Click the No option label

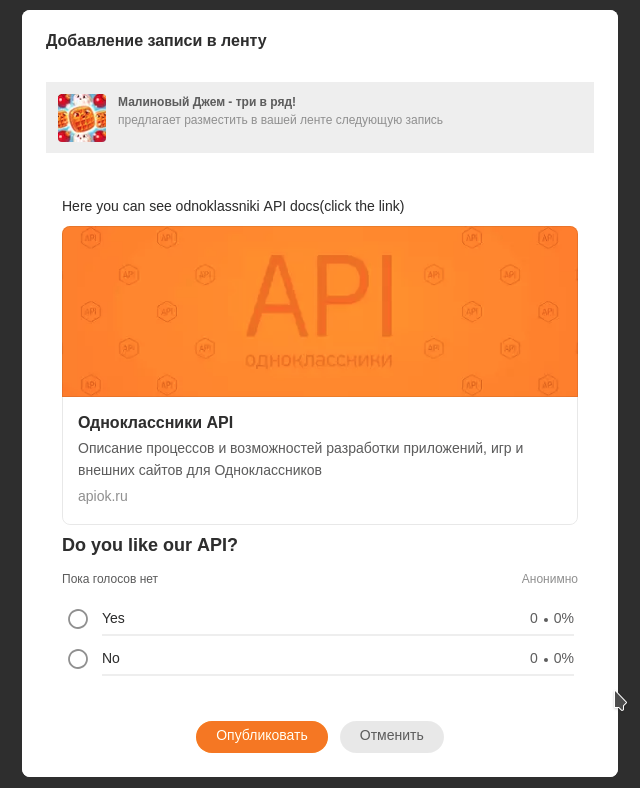point(111,658)
